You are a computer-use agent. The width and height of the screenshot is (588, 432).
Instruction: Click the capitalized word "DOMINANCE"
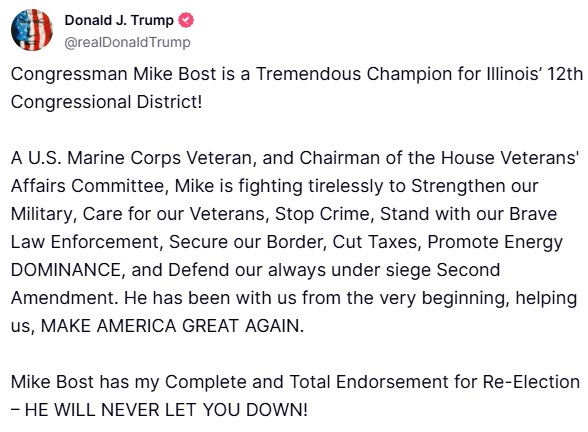coord(66,270)
